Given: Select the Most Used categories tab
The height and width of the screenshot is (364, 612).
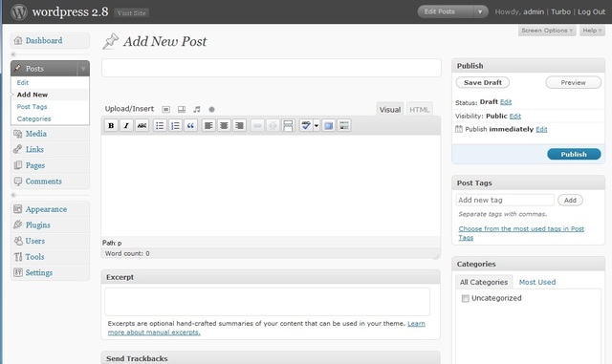Looking at the screenshot, I should (537, 282).
